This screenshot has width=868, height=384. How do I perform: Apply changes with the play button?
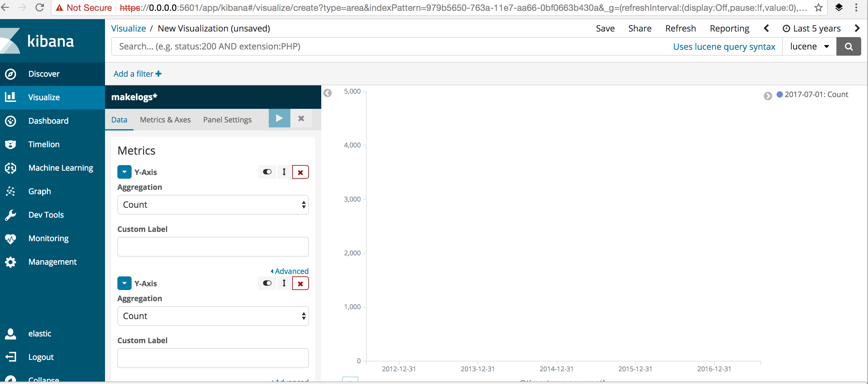(x=279, y=118)
